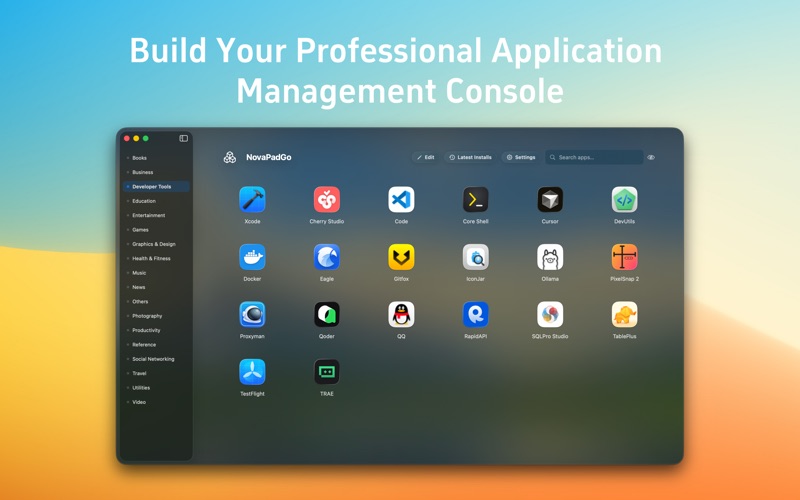The image size is (800, 500).
Task: Focus the Search apps field
Action: click(x=594, y=157)
